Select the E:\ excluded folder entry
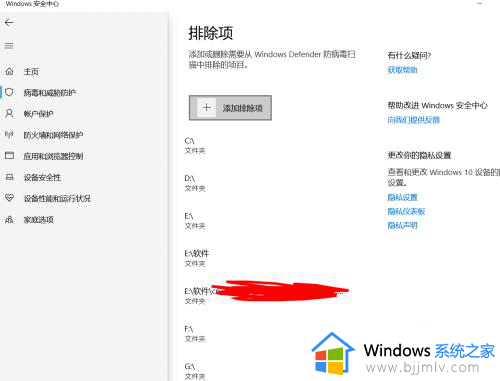The width and height of the screenshot is (500, 381). (195, 221)
